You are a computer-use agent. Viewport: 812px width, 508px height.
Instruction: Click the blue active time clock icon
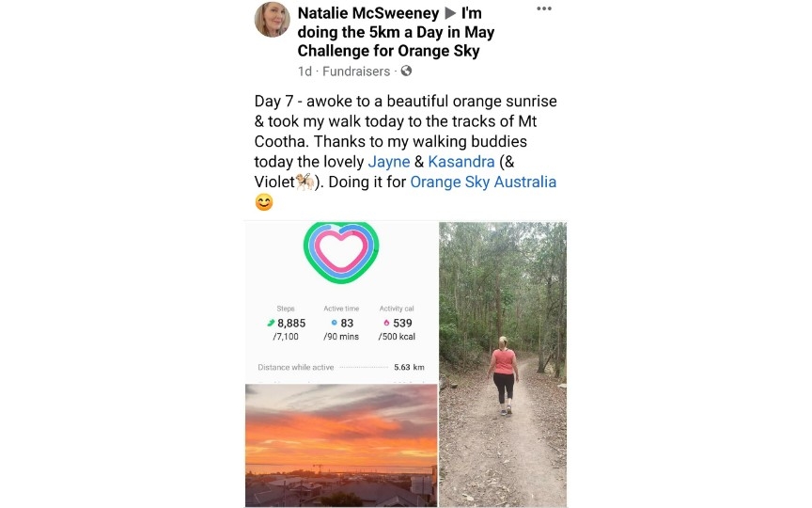334,323
